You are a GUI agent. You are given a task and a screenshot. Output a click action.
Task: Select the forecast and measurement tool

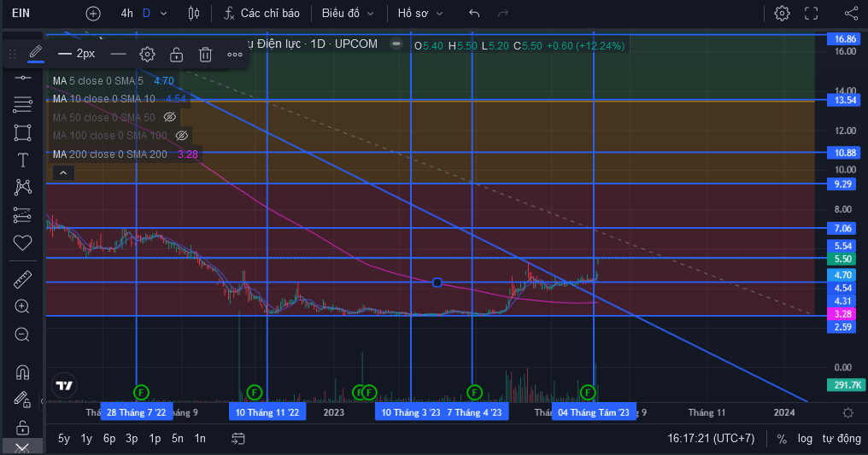[23, 215]
